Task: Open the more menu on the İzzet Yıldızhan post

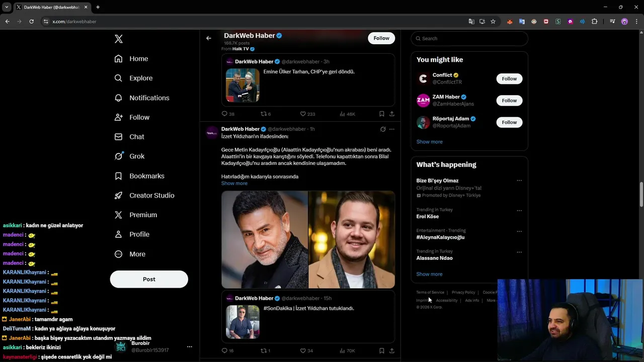Action: pos(392,129)
